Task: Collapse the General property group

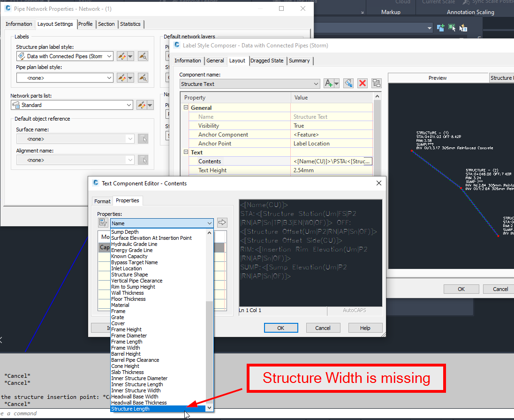Action: (186, 107)
